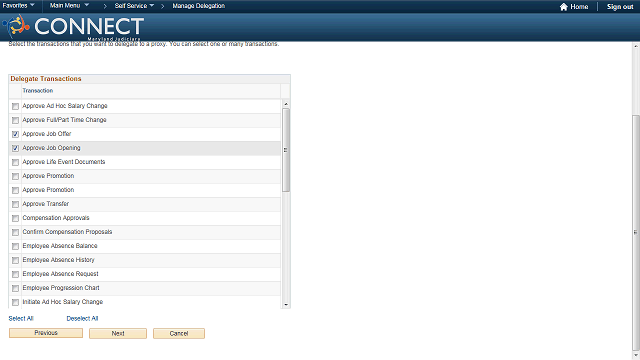This screenshot has height=360, width=640.
Task: Click the Next button
Action: click(118, 333)
